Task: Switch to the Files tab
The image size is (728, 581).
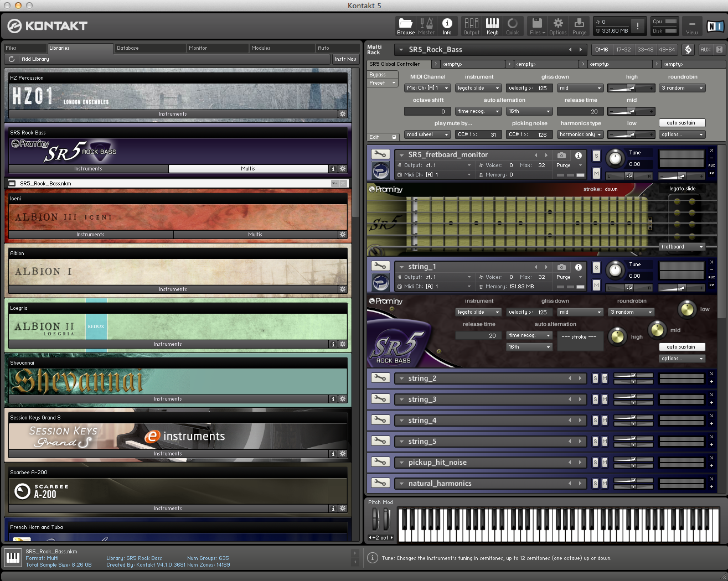Action: 24,48
